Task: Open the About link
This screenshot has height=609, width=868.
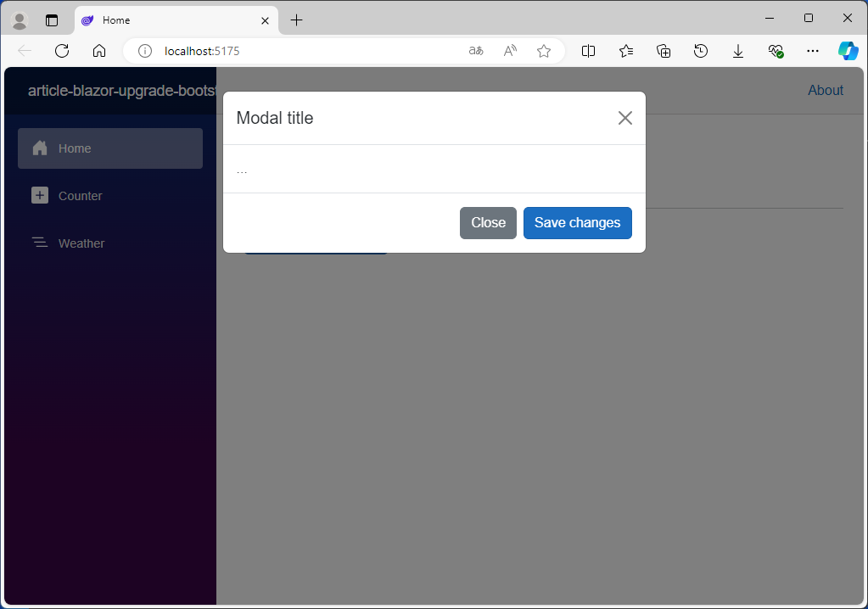Action: tap(826, 90)
